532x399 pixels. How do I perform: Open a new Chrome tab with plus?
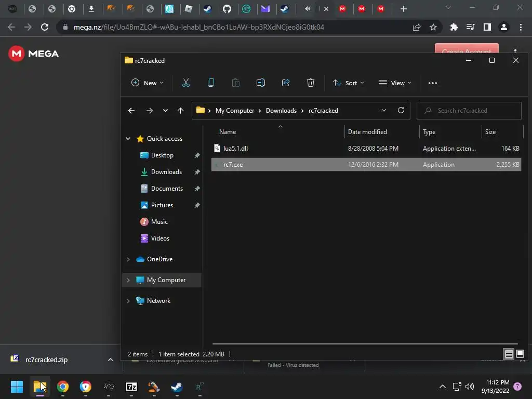tap(403, 9)
